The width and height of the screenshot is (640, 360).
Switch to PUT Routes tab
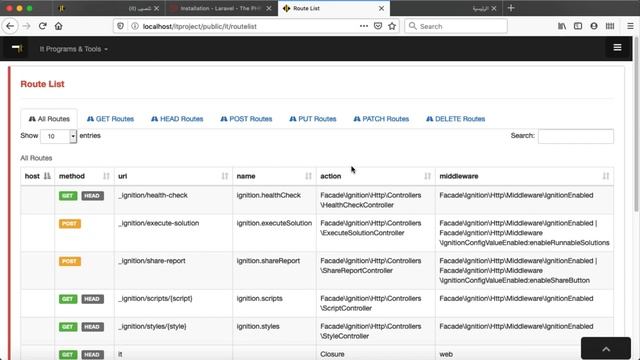[313, 119]
